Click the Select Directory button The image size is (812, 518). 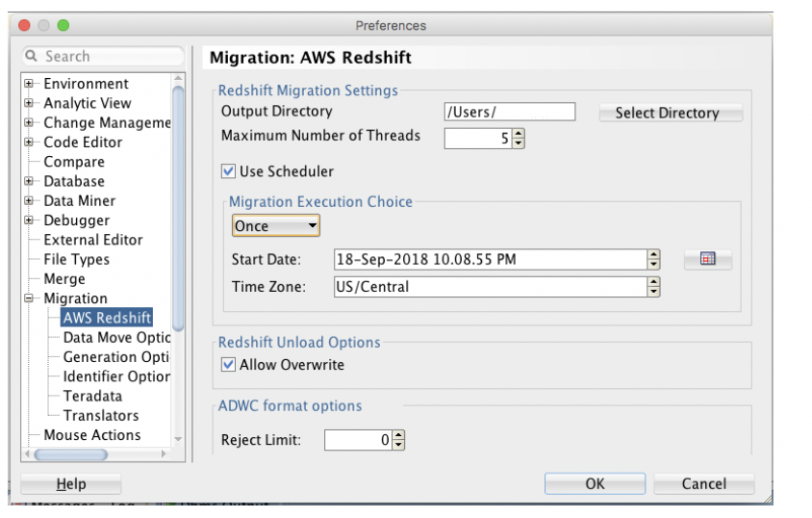667,113
